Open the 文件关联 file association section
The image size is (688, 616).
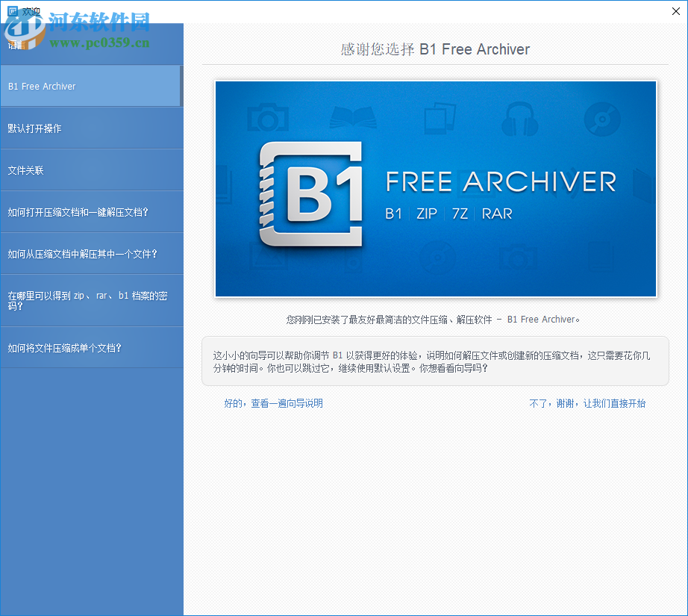coord(90,169)
